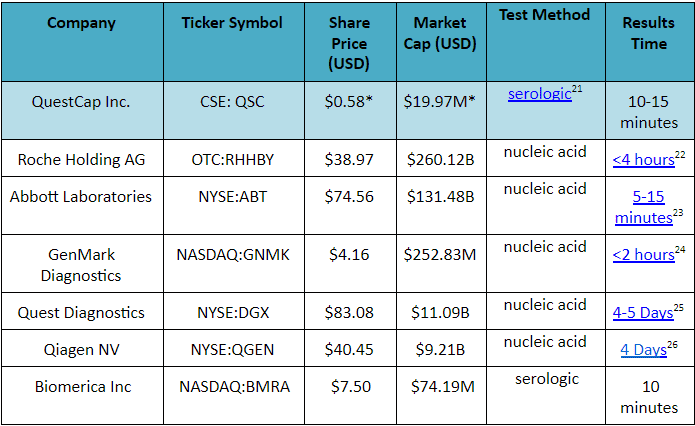The height and width of the screenshot is (426, 695).
Task: Select the Company column header
Action: [x=82, y=42]
